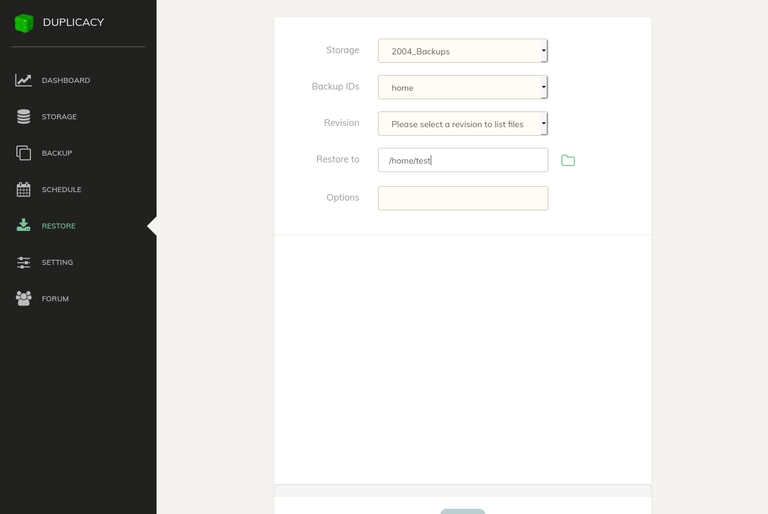The width and height of the screenshot is (768, 514).
Task: Click the Schedule calendar icon
Action: tap(24, 189)
